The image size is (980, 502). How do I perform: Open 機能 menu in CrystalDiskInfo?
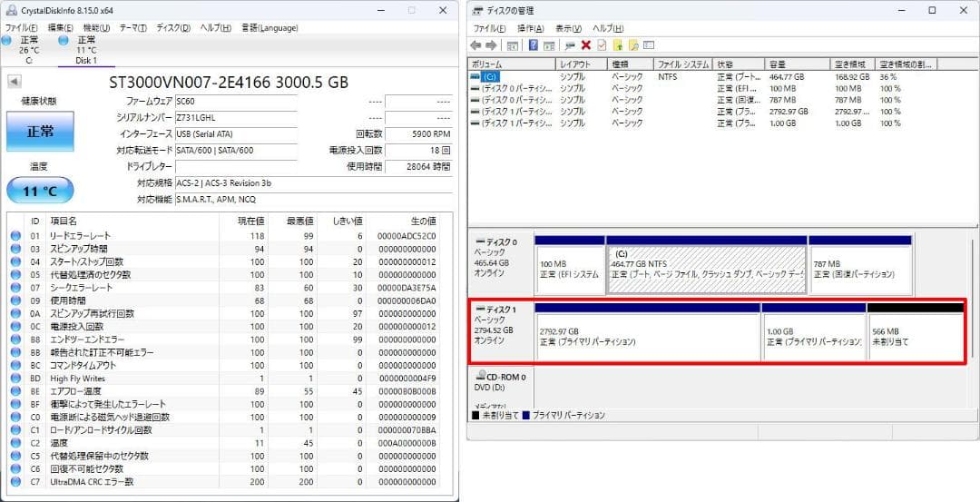[97, 28]
